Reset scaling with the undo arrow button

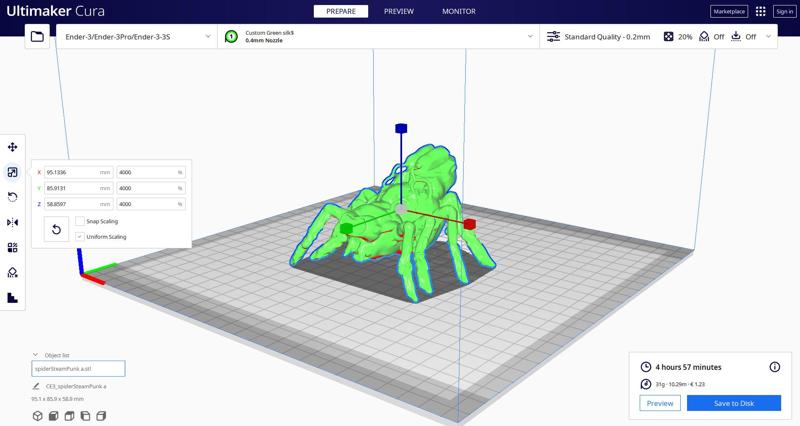[56, 229]
